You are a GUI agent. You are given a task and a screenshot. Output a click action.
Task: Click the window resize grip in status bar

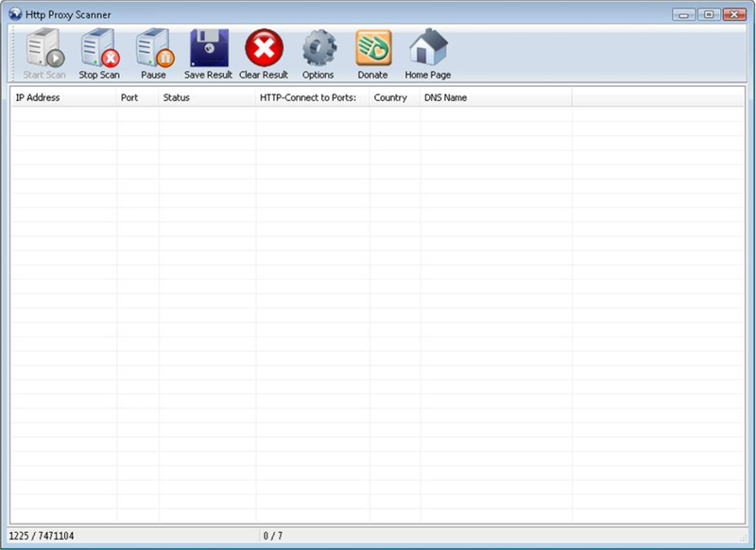[743, 538]
